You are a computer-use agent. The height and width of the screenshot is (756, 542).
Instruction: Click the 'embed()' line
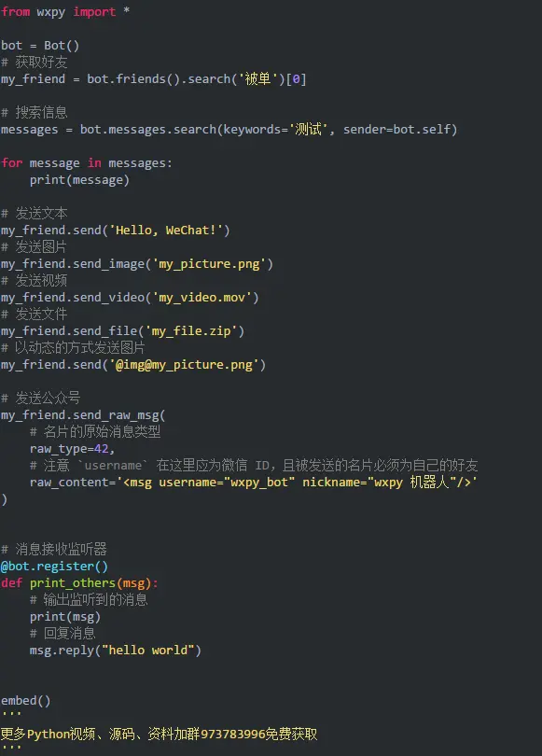click(25, 701)
